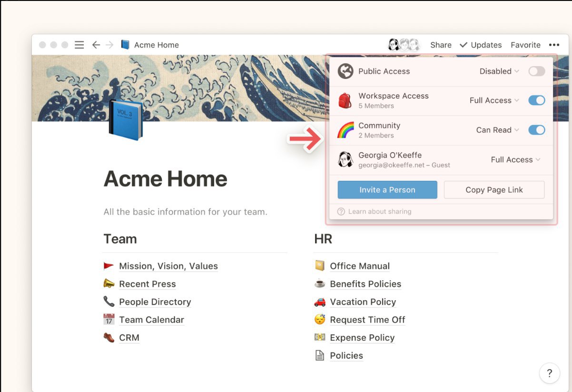Image resolution: width=572 pixels, height=392 pixels.
Task: Click the member avatars in top bar
Action: [x=404, y=45]
